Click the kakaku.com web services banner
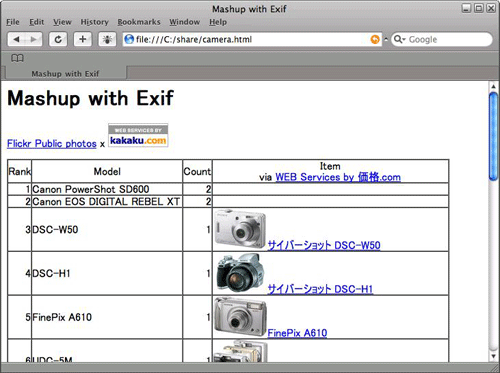Image resolution: width=500 pixels, height=373 pixels. pos(138,135)
